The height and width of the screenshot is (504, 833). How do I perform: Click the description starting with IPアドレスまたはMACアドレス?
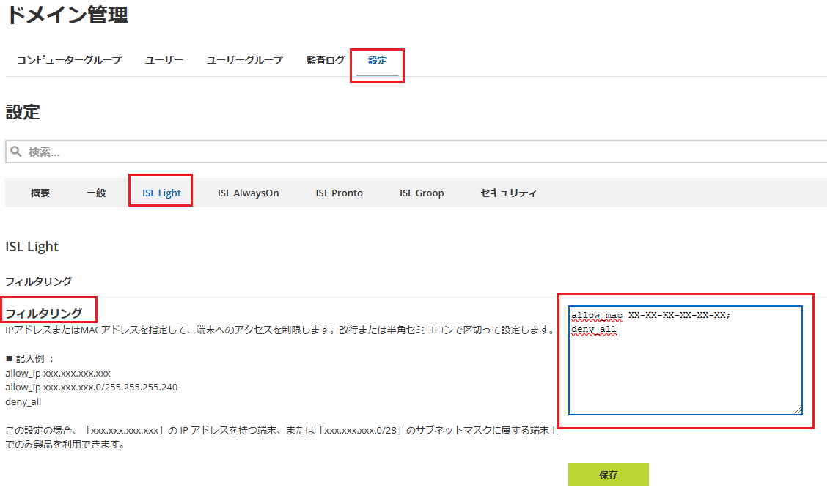coord(280,330)
